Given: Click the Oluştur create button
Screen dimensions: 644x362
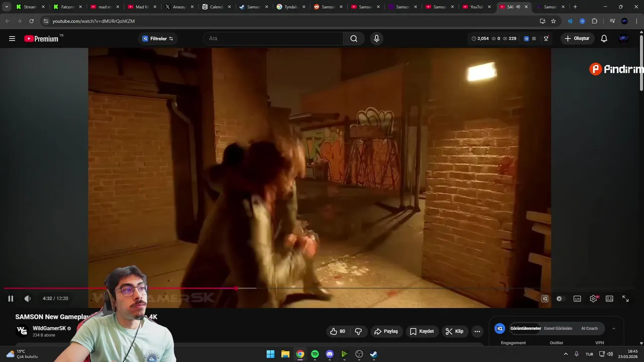Looking at the screenshot, I should point(577,39).
